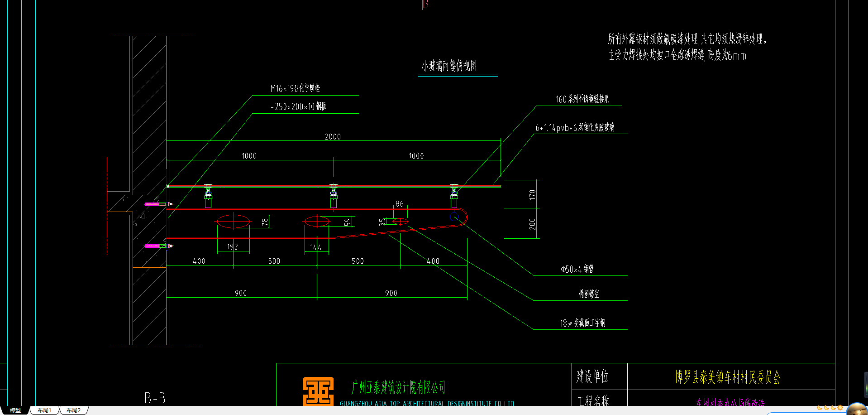Viewport: 868px width, 415px height.
Task: Select the '35' dimension text
Action: click(382, 222)
